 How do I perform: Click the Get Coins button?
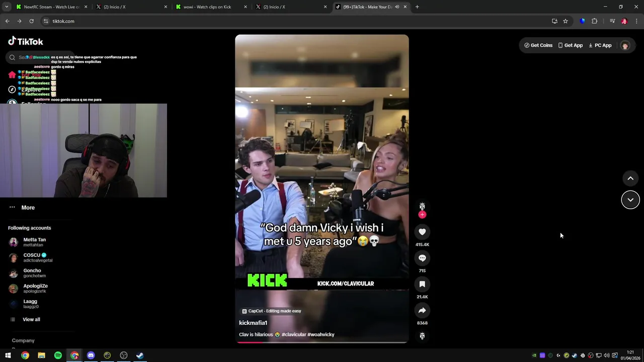click(x=538, y=45)
